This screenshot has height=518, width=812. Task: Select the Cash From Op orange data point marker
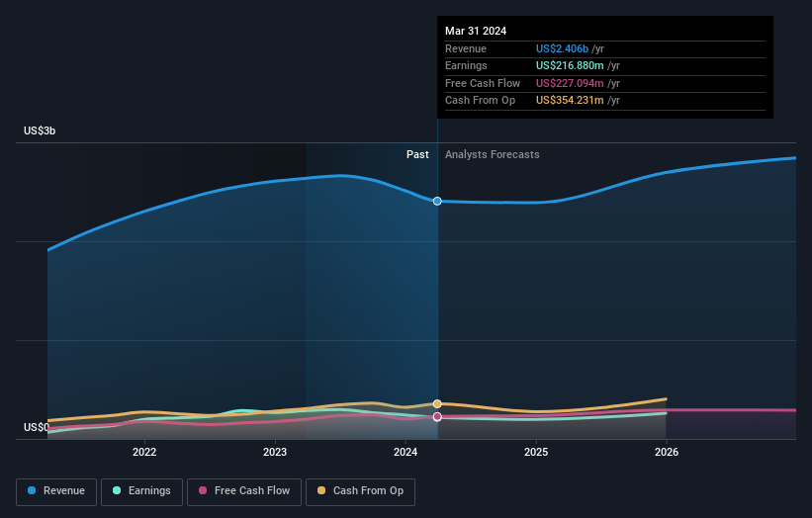coord(437,403)
